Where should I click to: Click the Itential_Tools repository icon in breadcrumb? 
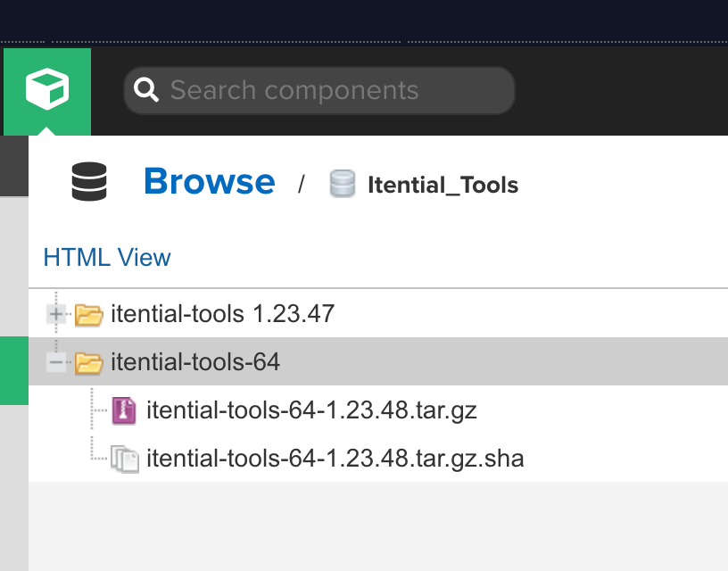(x=343, y=185)
